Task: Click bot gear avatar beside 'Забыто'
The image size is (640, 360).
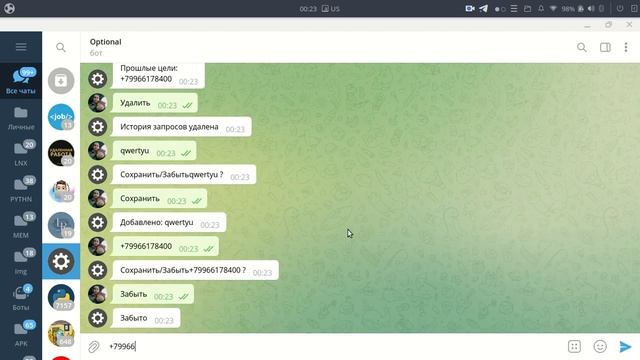Action: (x=98, y=318)
